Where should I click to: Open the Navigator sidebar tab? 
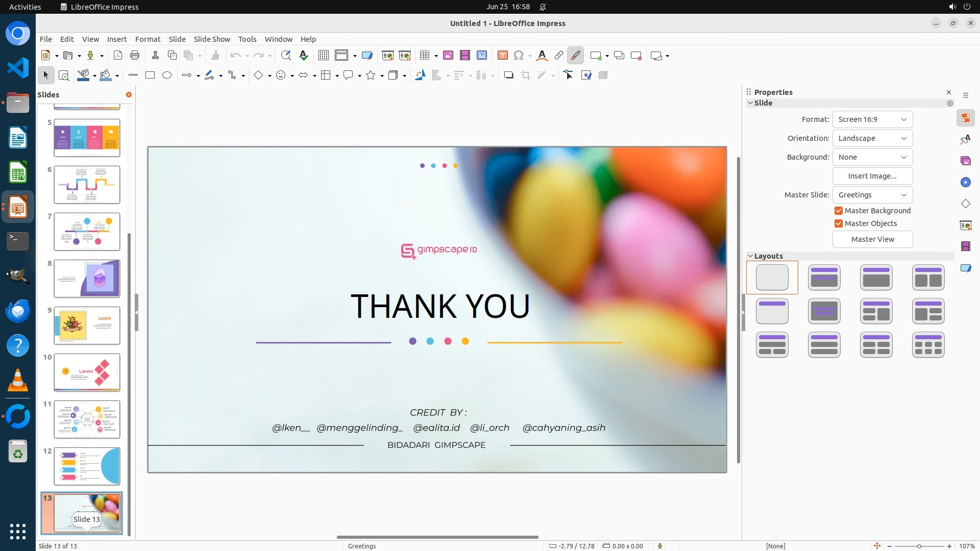tap(965, 183)
